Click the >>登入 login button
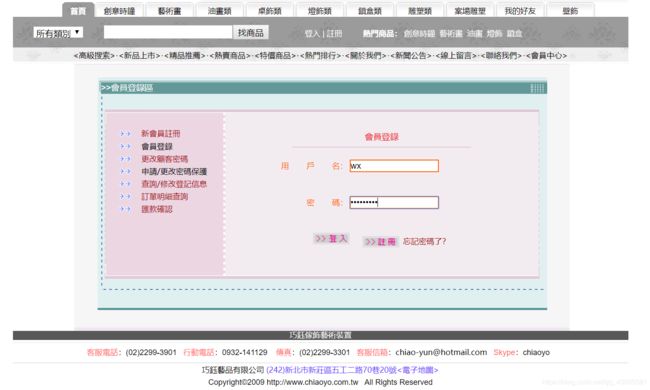 [x=331, y=238]
